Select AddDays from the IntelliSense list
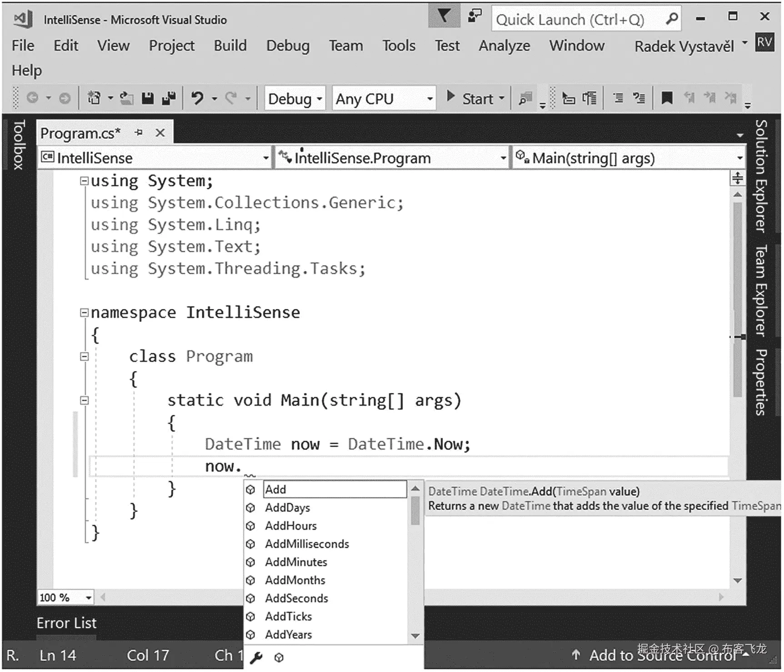Screen dimensions: 784x672 [287, 508]
